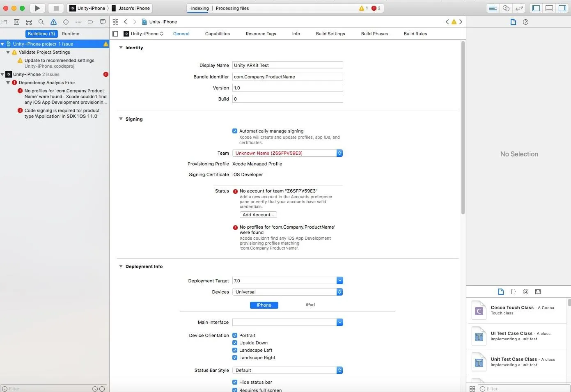Screen dimensions: 571x392
Task: Run the build with the Play button
Action: (37, 8)
